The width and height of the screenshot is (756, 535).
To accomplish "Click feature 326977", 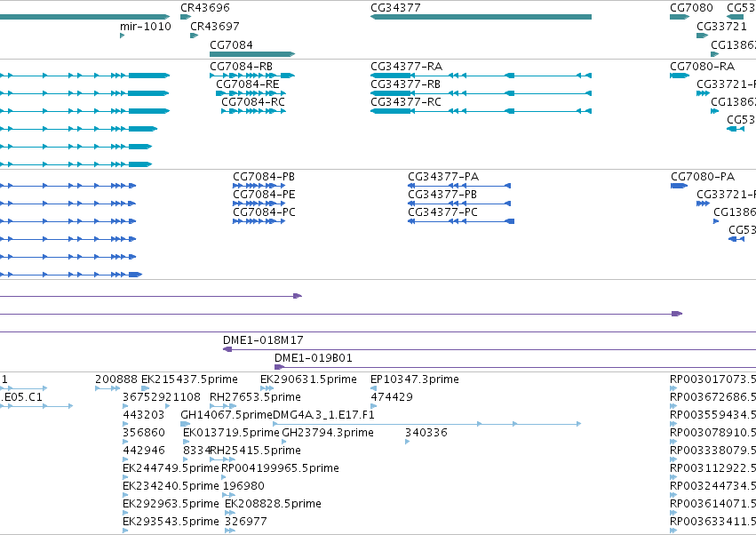I will point(246,522).
